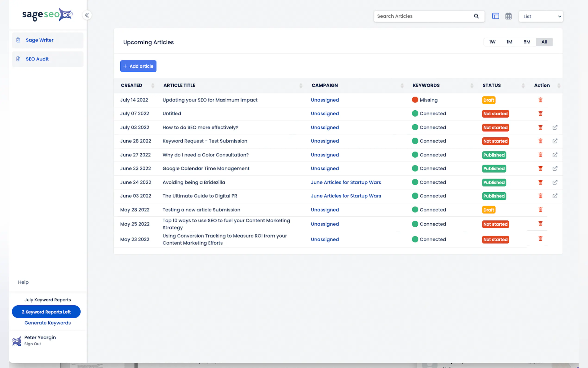588x368 pixels.
Task: Open SEO Audit in sidebar
Action: point(37,59)
